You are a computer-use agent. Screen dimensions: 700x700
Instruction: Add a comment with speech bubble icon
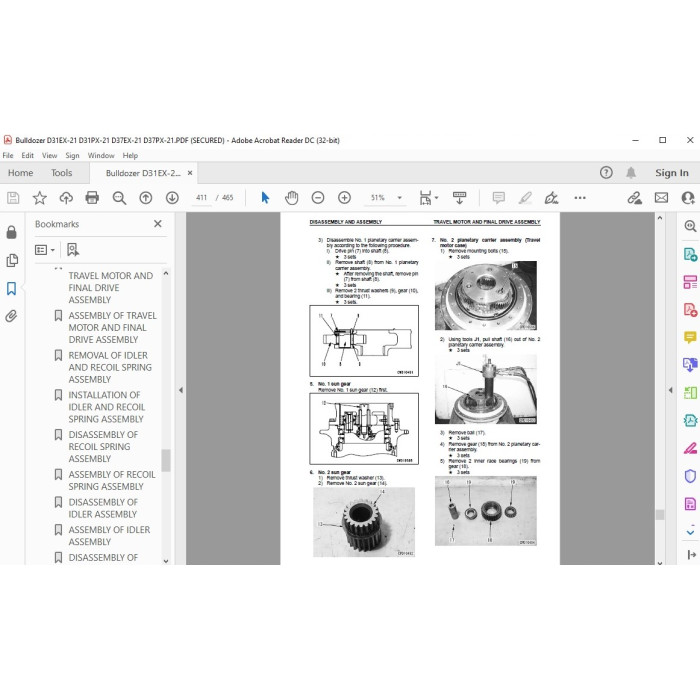(x=499, y=198)
